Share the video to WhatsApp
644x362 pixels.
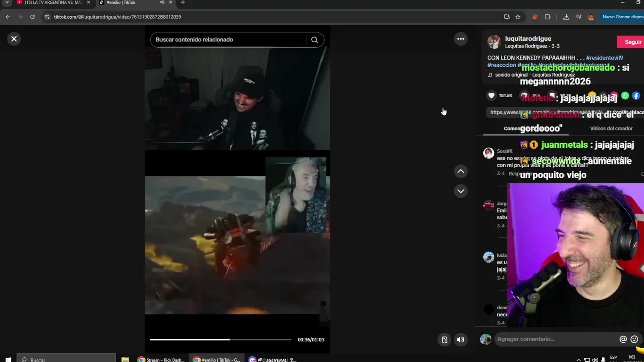(x=625, y=96)
